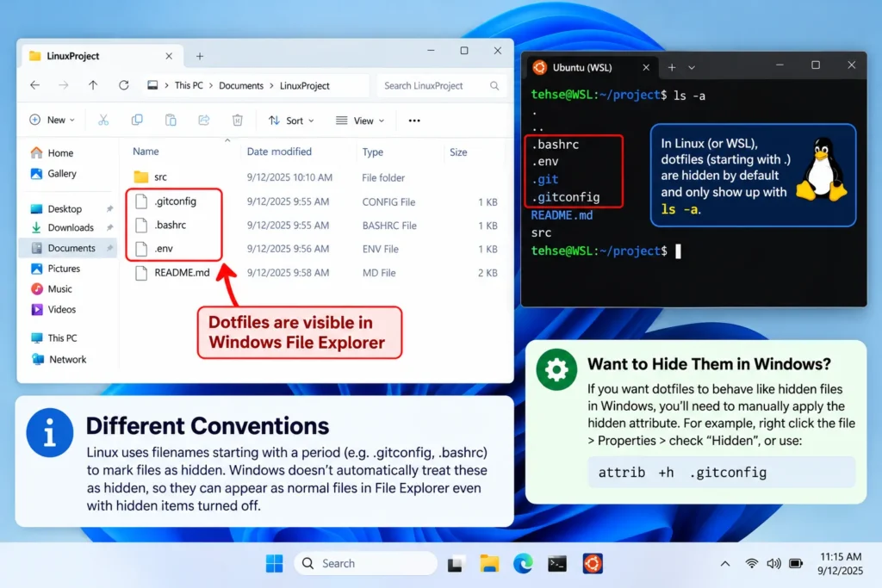Refresh the LinuxProject folder view
This screenshot has height=588, width=882.
pyautogui.click(x=124, y=85)
